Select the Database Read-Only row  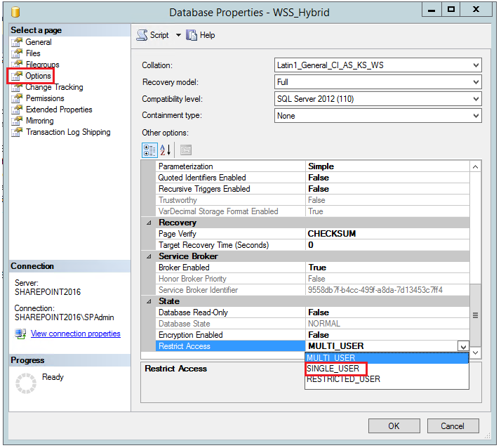tap(312, 312)
